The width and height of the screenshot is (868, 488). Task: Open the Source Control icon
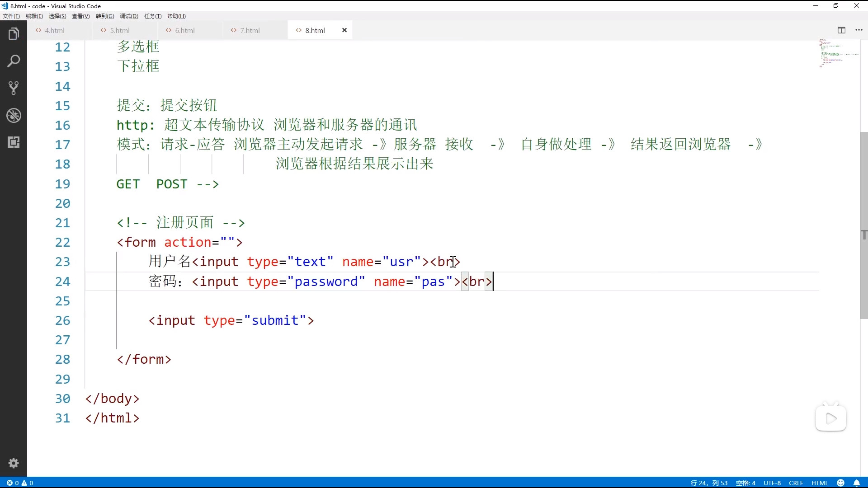(14, 88)
